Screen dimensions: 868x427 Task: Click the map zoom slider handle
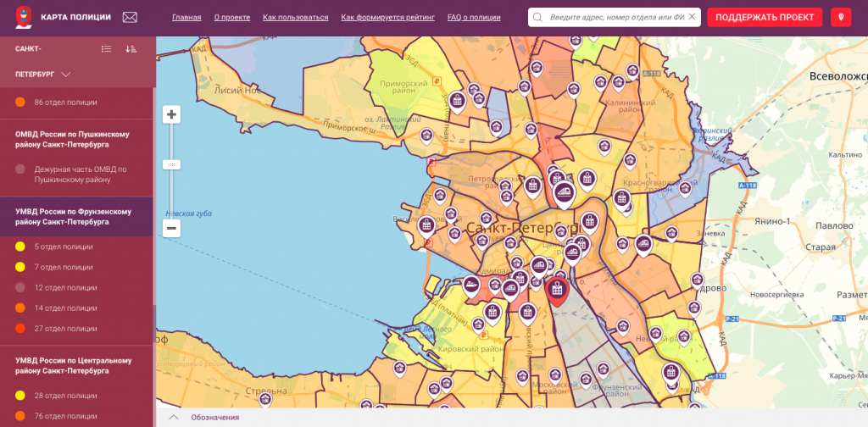171,164
